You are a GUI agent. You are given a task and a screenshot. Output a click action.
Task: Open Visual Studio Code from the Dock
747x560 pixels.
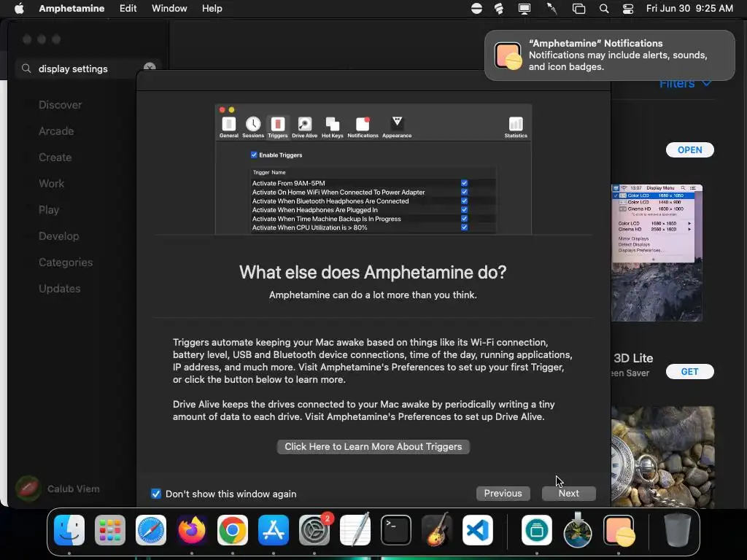(477, 530)
